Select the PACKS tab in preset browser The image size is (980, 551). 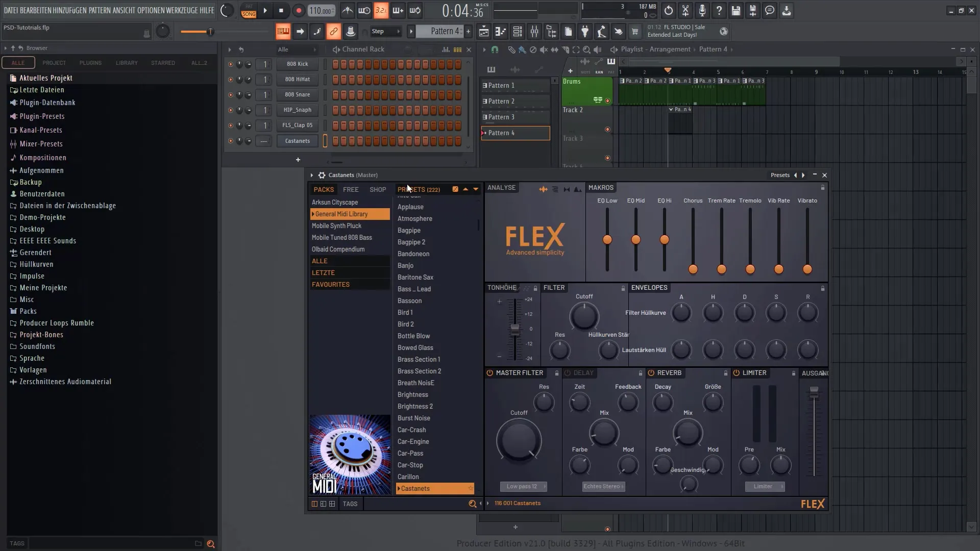[x=323, y=189]
